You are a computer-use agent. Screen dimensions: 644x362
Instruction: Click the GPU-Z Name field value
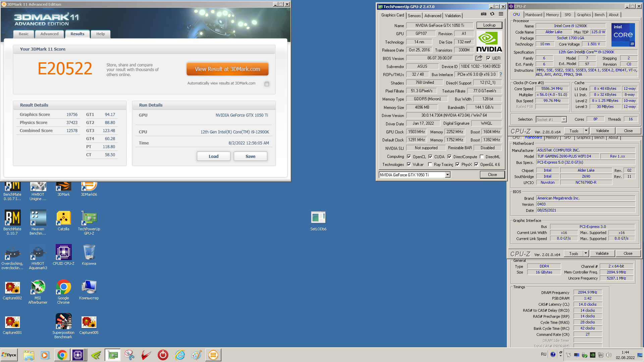click(x=440, y=25)
